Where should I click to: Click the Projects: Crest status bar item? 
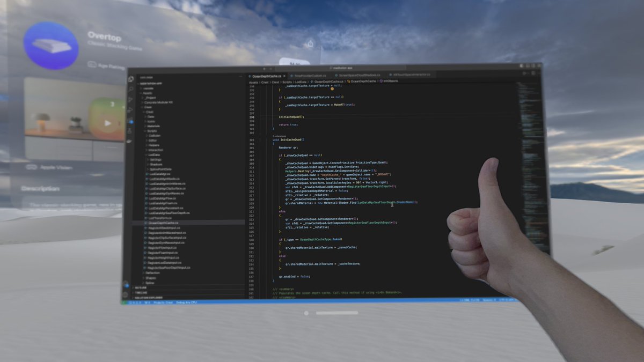tap(163, 303)
